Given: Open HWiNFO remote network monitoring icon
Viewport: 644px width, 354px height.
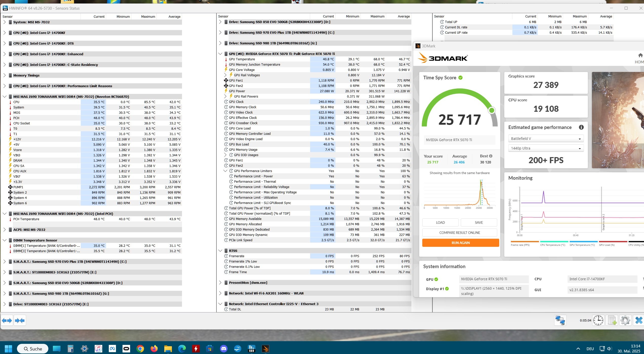Looking at the screenshot, I should coord(560,320).
